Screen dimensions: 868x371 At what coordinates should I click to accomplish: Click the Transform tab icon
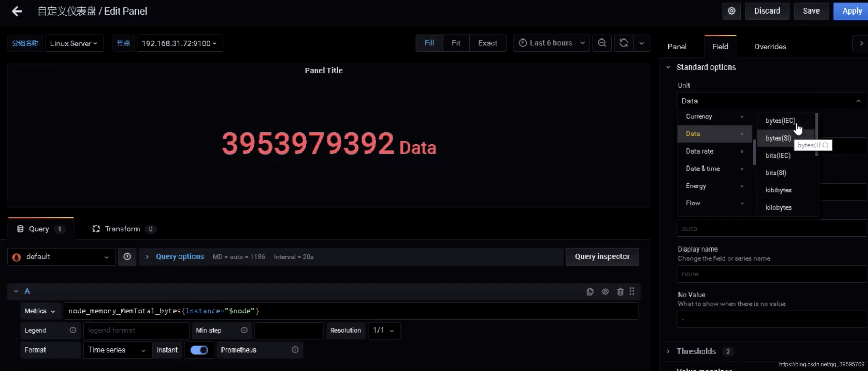click(x=96, y=229)
